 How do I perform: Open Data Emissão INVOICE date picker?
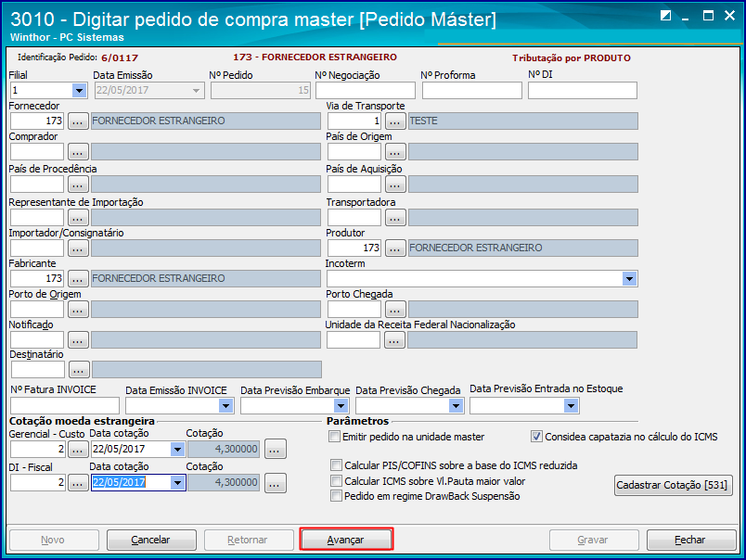226,406
